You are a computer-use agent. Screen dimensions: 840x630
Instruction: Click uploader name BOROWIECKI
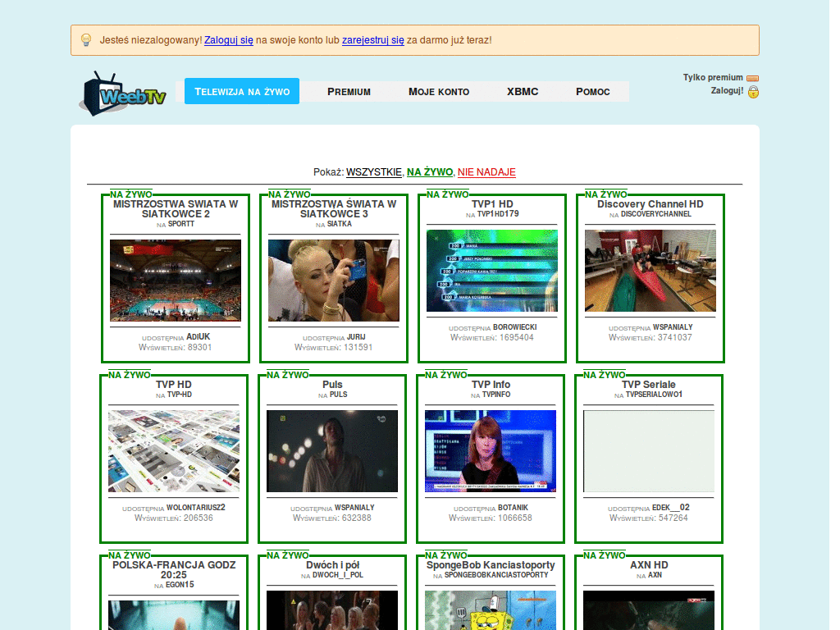pos(515,327)
